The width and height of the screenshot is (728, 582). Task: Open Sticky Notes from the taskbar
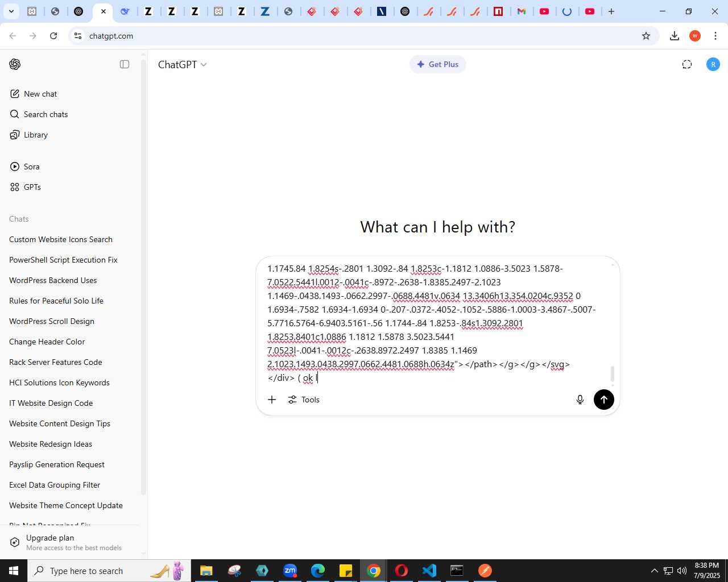click(x=346, y=571)
